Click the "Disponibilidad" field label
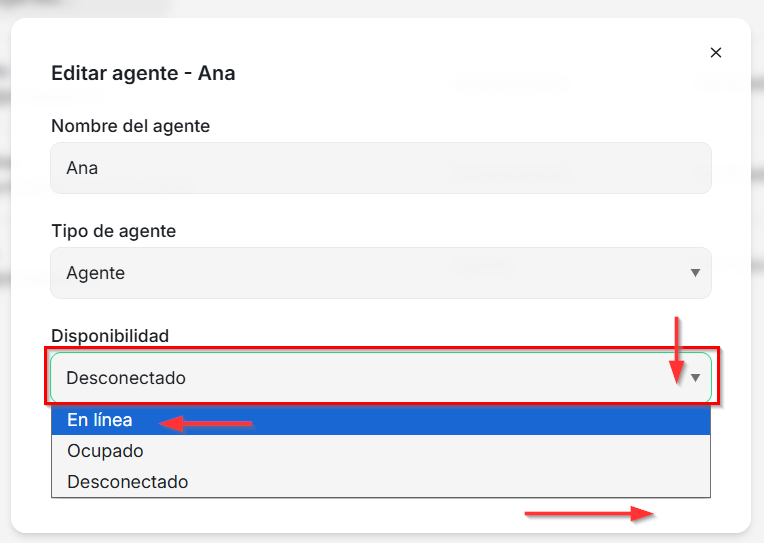 coord(110,336)
